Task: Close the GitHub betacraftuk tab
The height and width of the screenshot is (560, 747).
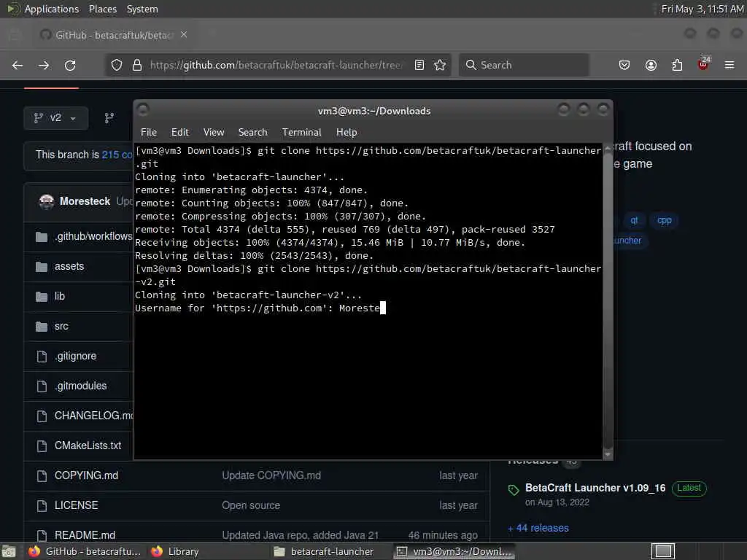Action: point(184,35)
